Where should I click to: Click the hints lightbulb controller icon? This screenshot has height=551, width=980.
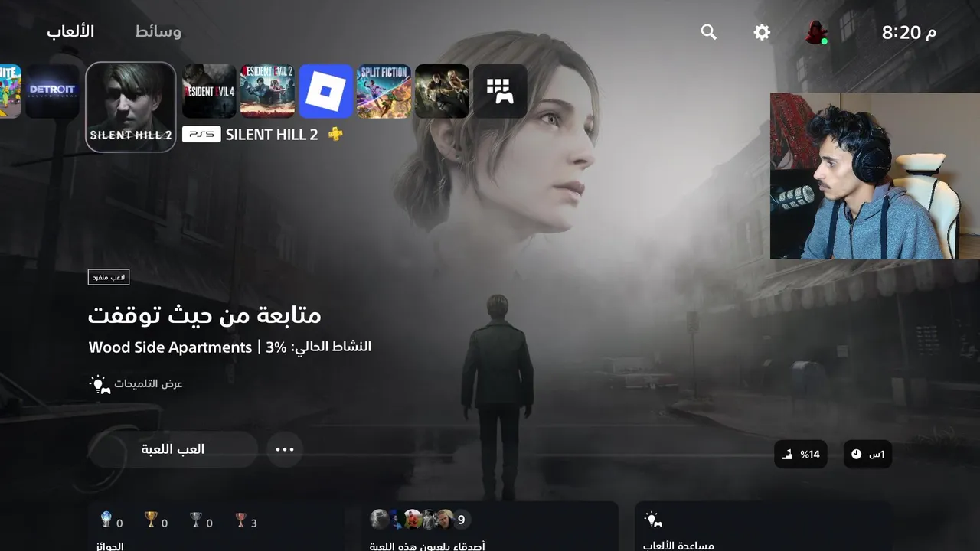(x=100, y=383)
